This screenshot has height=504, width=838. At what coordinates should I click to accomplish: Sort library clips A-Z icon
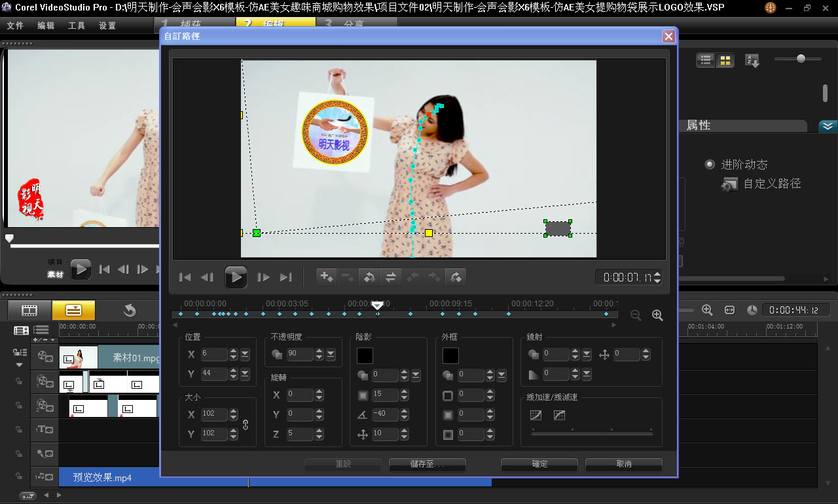pos(752,61)
